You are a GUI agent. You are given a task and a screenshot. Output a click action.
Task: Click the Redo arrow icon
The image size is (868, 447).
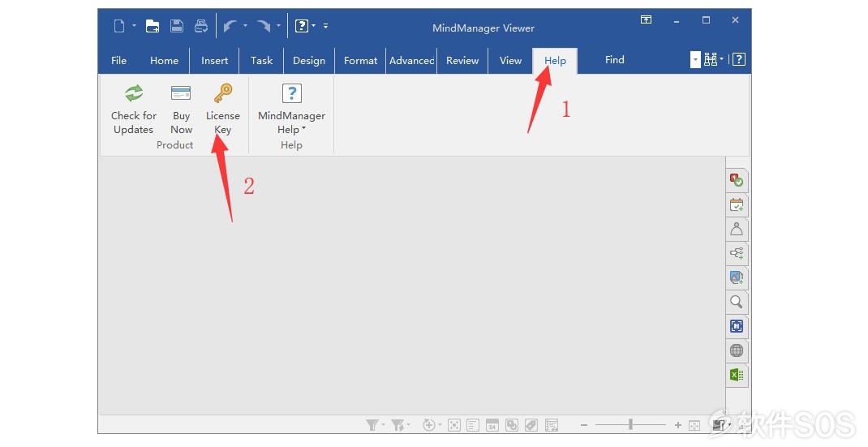pos(264,25)
